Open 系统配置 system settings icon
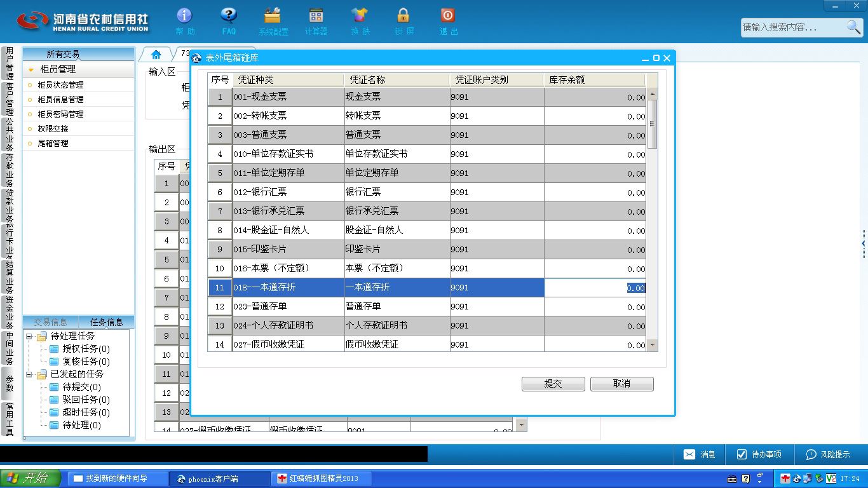Image resolution: width=868 pixels, height=488 pixels. pyautogui.click(x=273, y=15)
